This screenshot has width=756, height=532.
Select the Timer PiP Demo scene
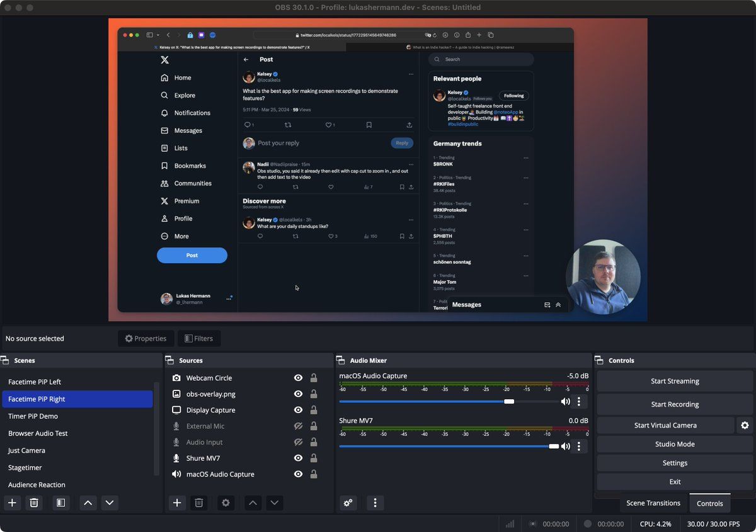click(x=33, y=416)
